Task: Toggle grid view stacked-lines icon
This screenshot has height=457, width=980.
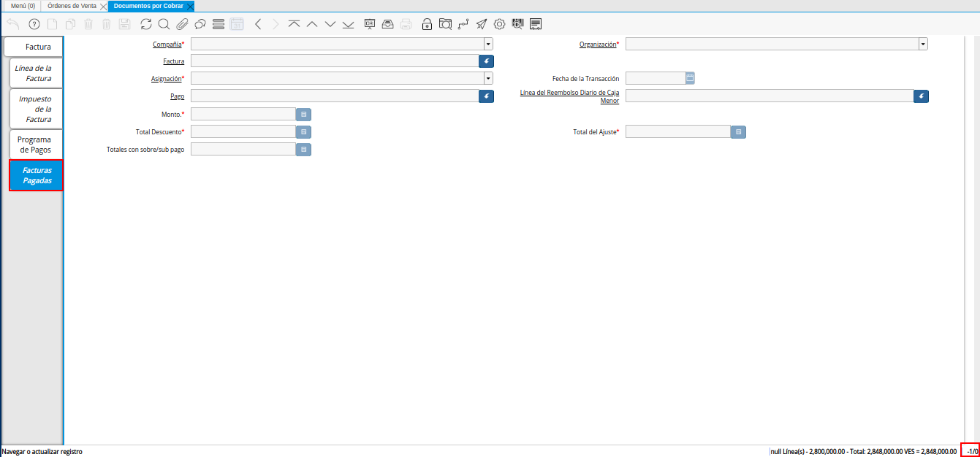Action: pos(218,24)
